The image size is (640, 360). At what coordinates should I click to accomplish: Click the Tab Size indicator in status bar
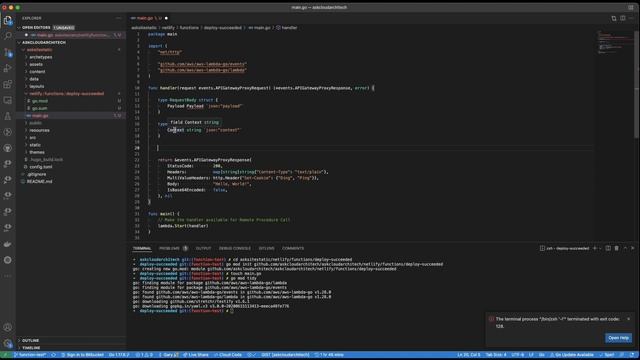tap(496, 355)
